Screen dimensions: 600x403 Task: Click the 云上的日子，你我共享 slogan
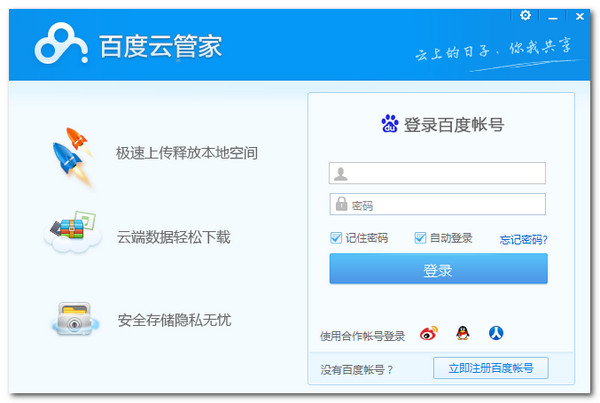click(x=494, y=50)
